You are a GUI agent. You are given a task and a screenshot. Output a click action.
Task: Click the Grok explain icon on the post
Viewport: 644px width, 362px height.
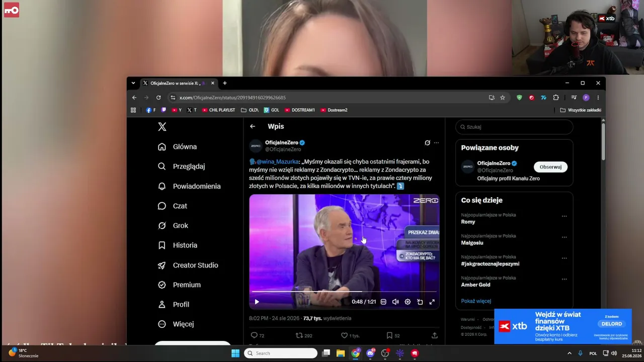427,143
